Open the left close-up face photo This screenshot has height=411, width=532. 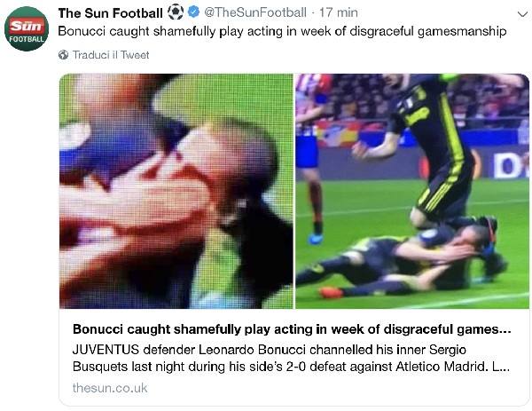point(176,191)
